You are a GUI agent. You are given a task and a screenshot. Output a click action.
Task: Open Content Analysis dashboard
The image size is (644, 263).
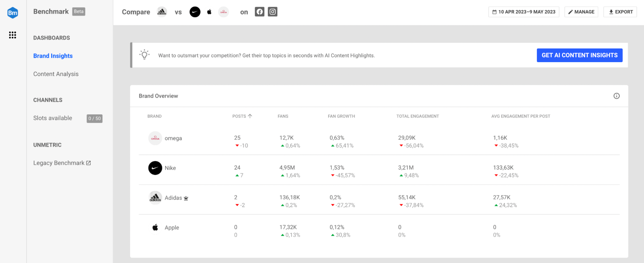point(56,74)
